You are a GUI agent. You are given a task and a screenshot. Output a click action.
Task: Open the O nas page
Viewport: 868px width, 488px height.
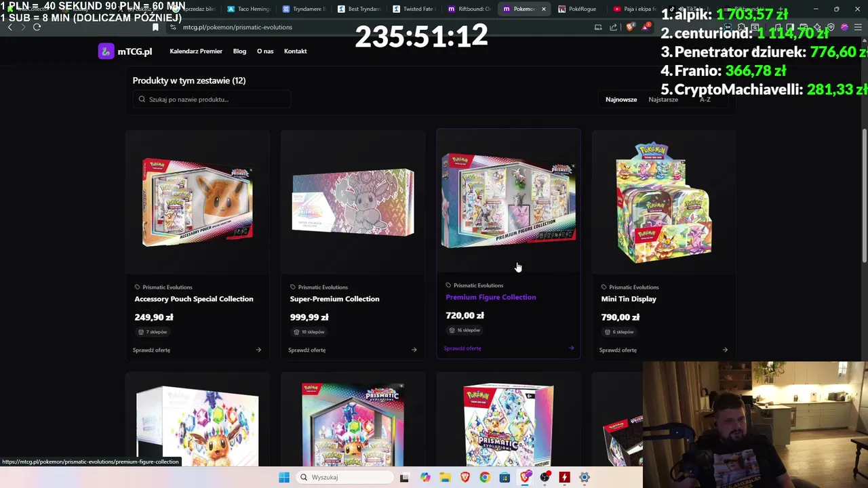pyautogui.click(x=265, y=52)
